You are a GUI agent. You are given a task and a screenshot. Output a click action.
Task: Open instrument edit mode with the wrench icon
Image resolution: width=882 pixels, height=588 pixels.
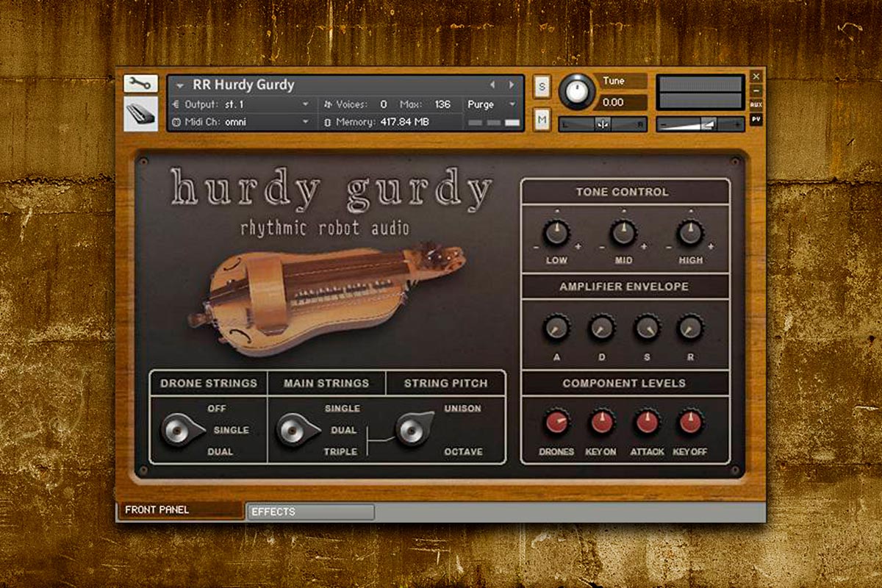click(x=140, y=83)
